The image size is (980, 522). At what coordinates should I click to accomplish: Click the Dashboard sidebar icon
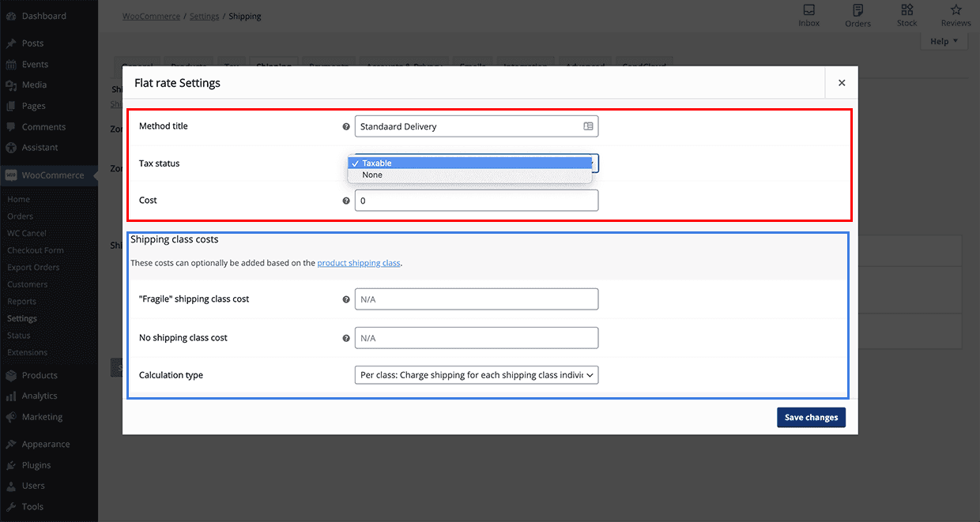click(10, 16)
